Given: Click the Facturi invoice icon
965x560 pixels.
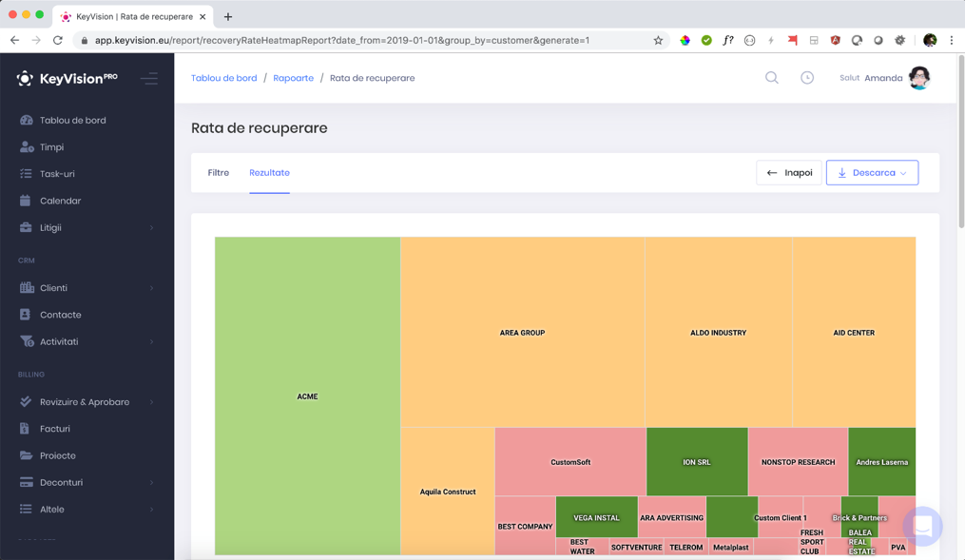Looking at the screenshot, I should pyautogui.click(x=25, y=428).
